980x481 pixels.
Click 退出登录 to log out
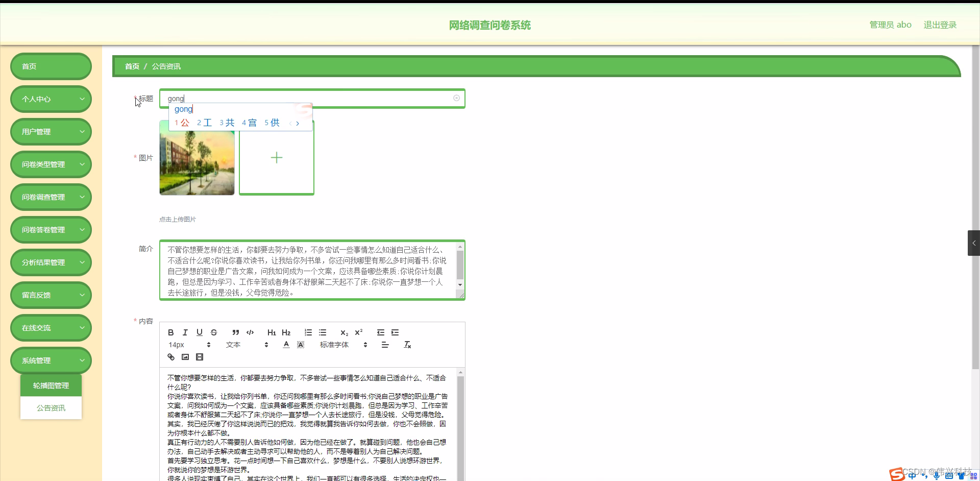940,24
